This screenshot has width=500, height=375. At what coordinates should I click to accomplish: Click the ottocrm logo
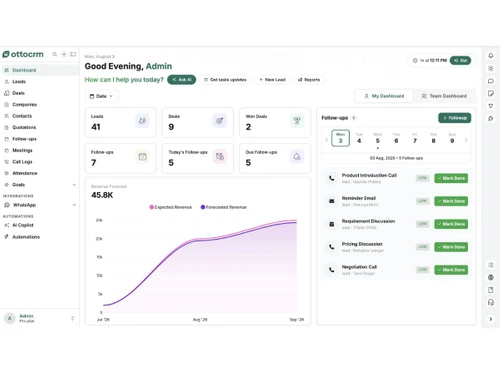tap(23, 54)
